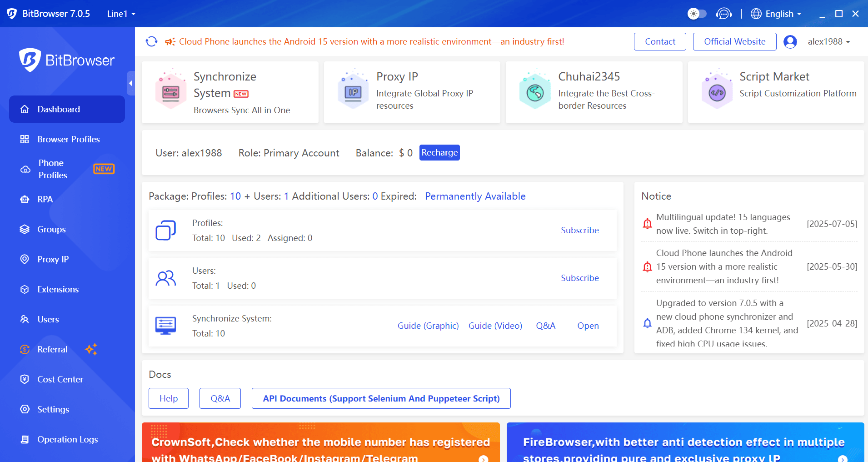
Task: Click the megaphone announcement icon
Action: [170, 42]
